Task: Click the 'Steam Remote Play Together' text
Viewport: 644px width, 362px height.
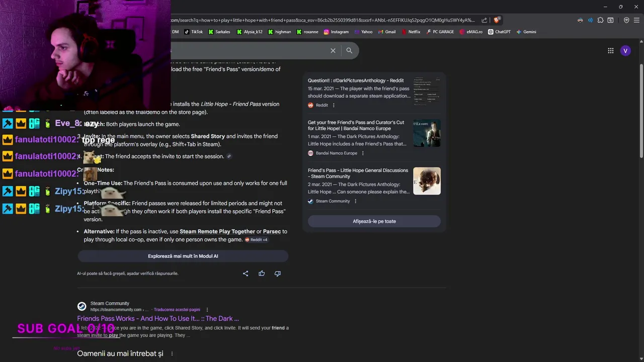Action: (x=217, y=232)
